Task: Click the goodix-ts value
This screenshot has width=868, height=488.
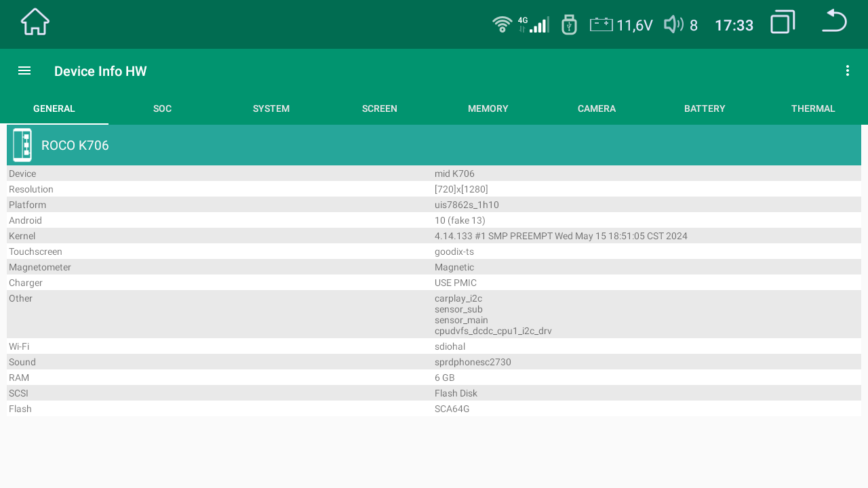Action: coord(454,251)
